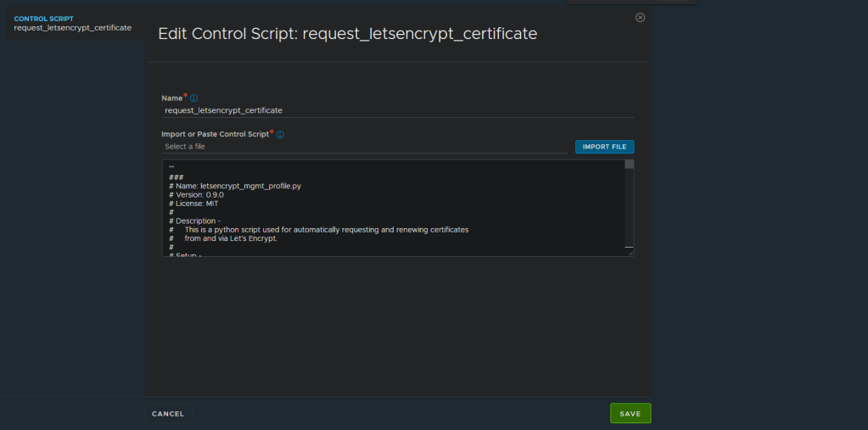The width and height of the screenshot is (868, 430).
Task: Click the Cancel button
Action: 168,414
